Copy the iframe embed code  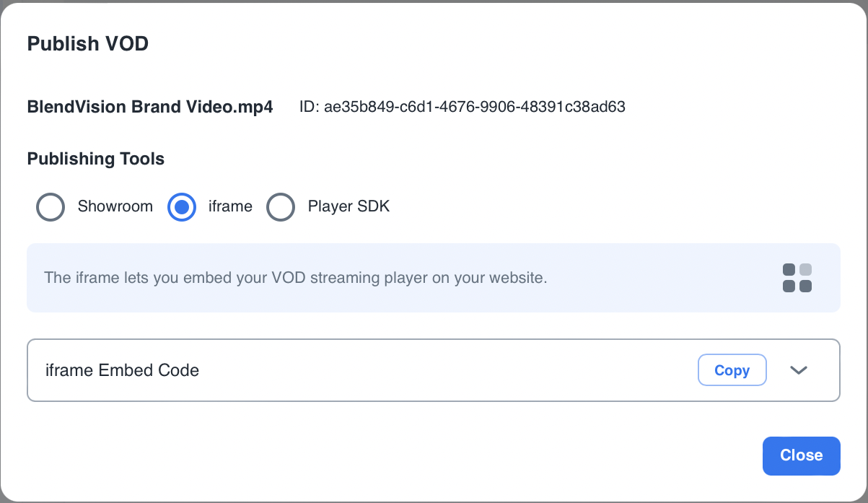tap(732, 370)
